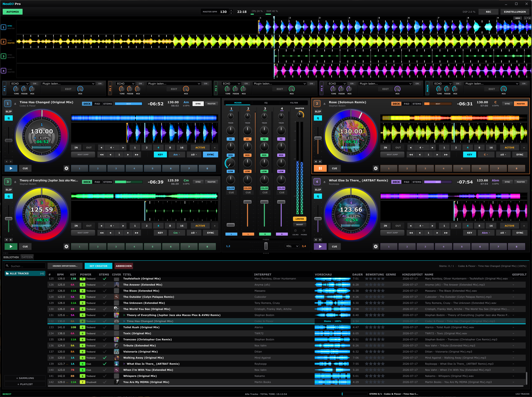The height and width of the screenshot is (397, 532).
Task: Add loop plus button on deck 4
Action: [x=524, y=226]
